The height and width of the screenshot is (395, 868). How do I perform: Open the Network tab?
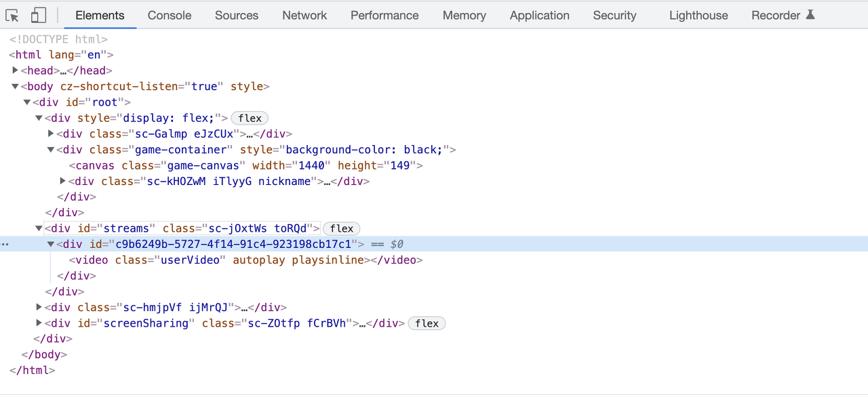tap(304, 15)
